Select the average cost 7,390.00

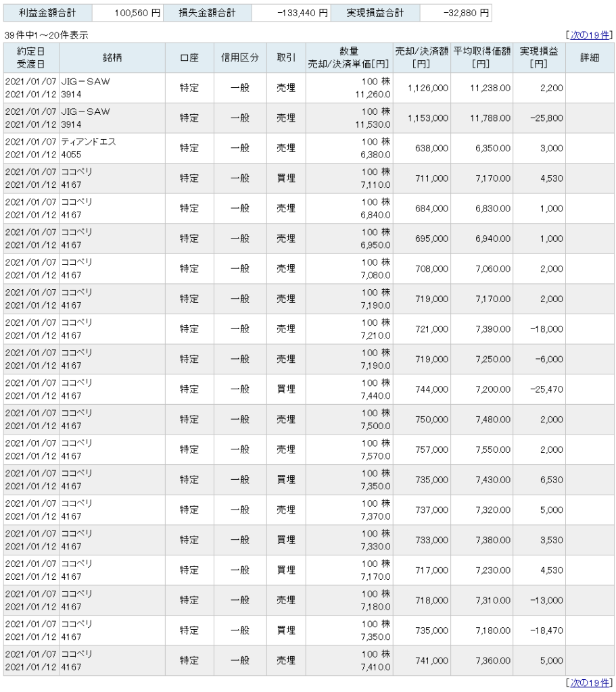(493, 329)
